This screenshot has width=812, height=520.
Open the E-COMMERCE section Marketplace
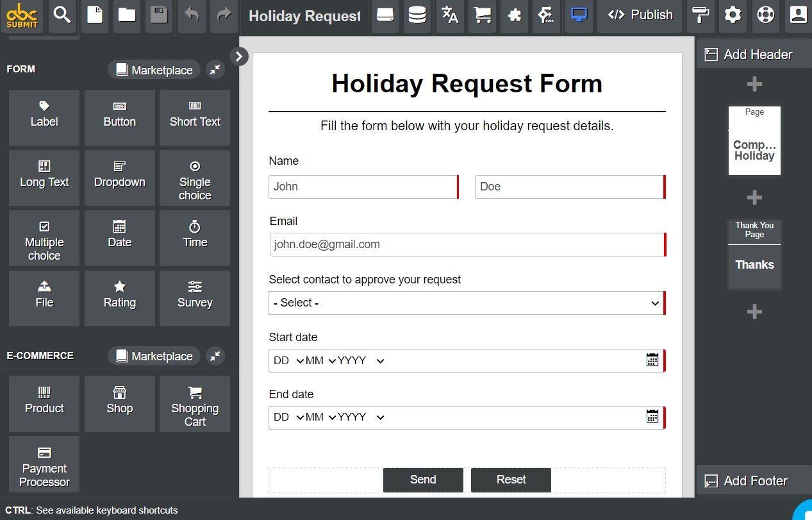point(154,356)
